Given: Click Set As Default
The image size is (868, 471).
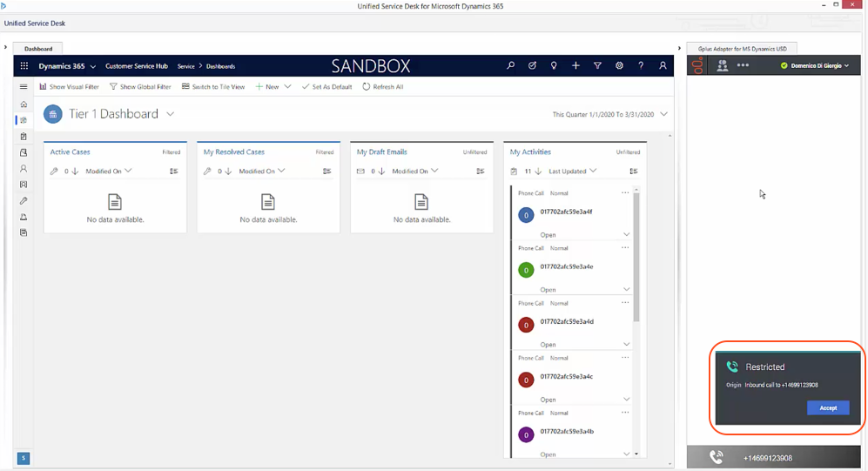Looking at the screenshot, I should tap(326, 86).
